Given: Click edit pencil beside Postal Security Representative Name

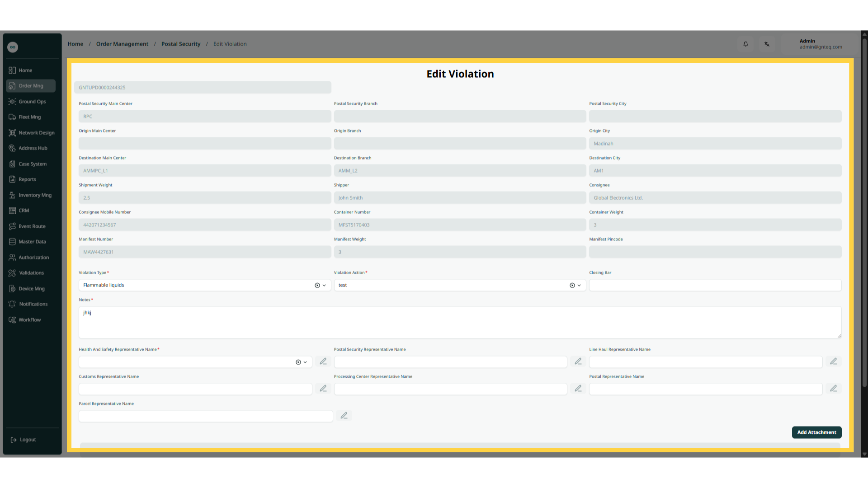Looking at the screenshot, I should pos(578,361).
